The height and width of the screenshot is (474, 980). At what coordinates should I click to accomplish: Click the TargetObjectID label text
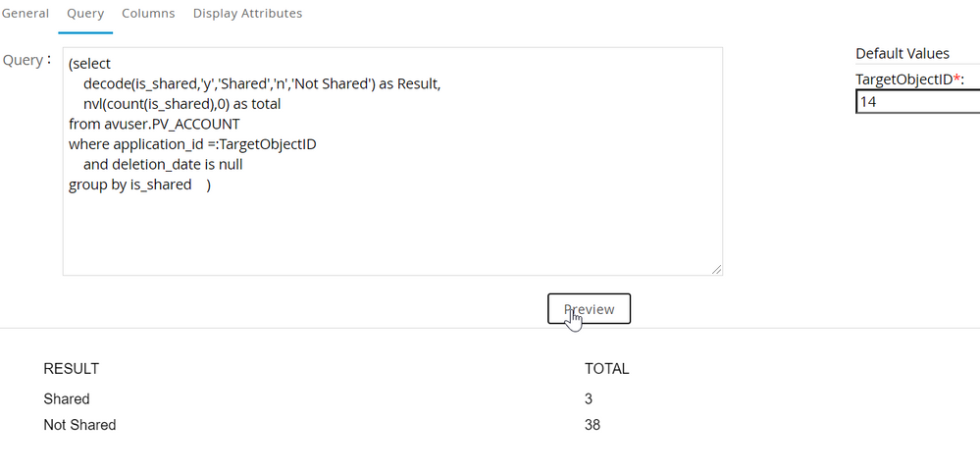[903, 79]
